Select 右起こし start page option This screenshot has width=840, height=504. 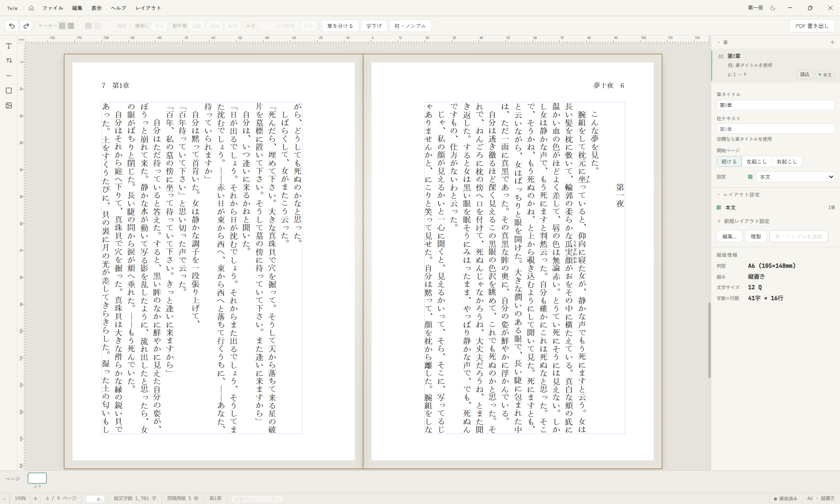coord(787,161)
